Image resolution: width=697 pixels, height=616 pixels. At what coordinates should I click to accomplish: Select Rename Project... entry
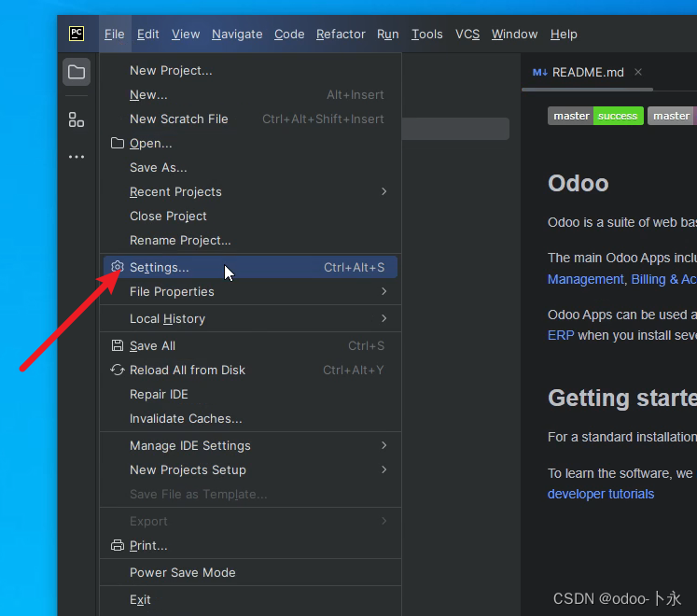click(250, 240)
